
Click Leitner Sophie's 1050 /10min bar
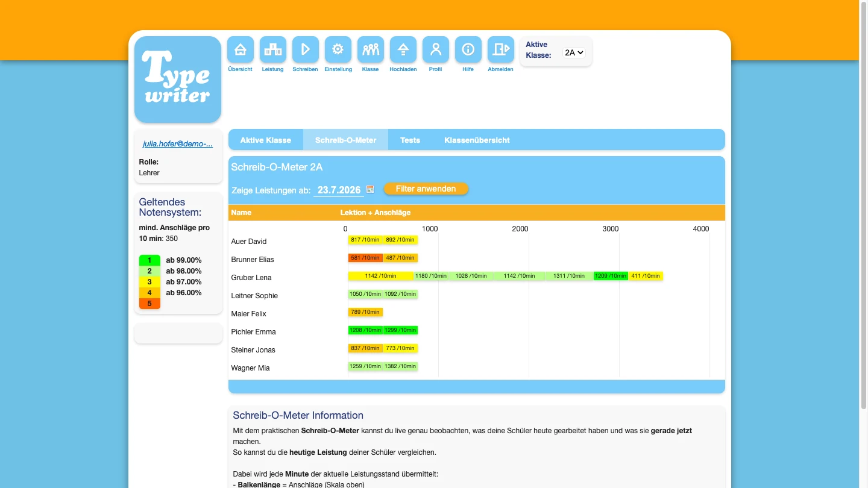(365, 294)
